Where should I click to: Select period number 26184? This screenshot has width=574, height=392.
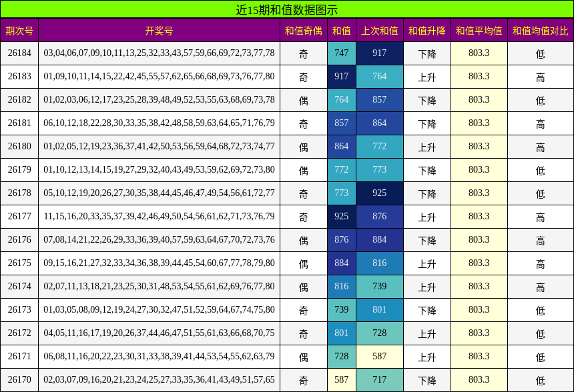[19, 53]
